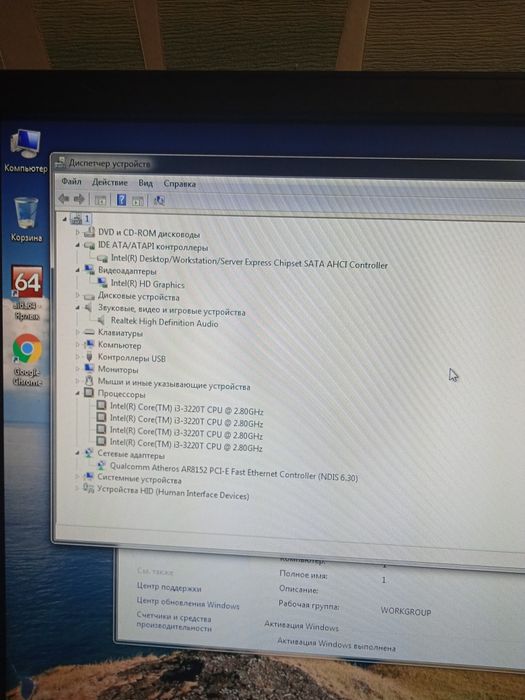Click Активация Windows выполнена text
Screen dimensions: 525x700
[x=336, y=644]
